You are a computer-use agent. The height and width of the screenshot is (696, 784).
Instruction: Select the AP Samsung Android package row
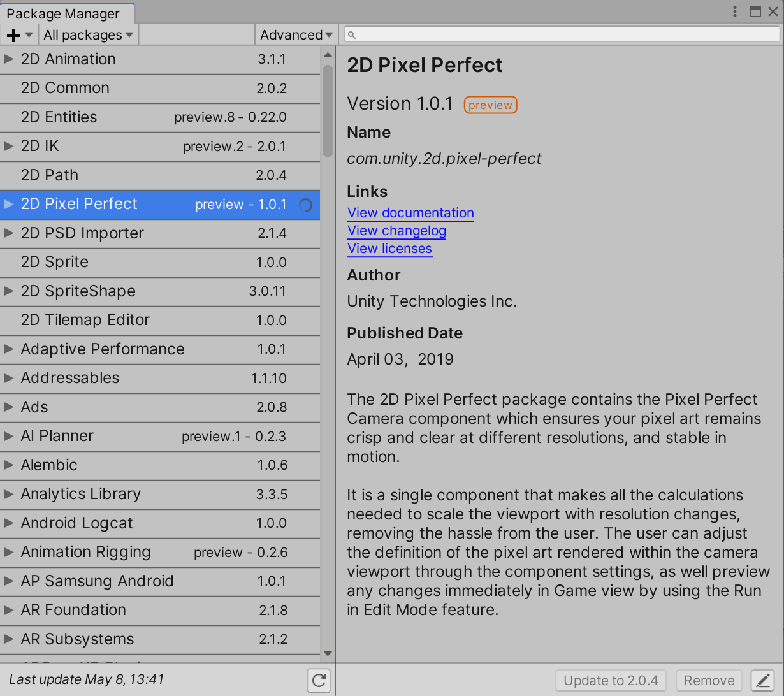point(160,581)
